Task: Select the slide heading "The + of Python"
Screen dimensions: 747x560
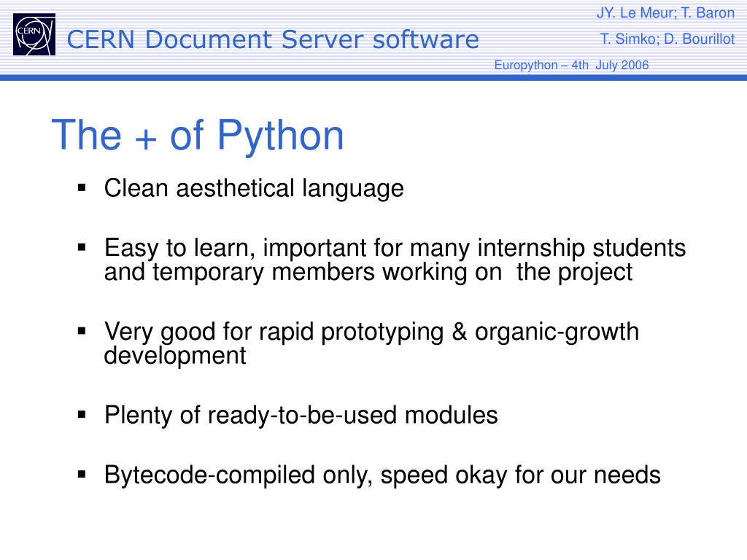Action: coord(197,136)
